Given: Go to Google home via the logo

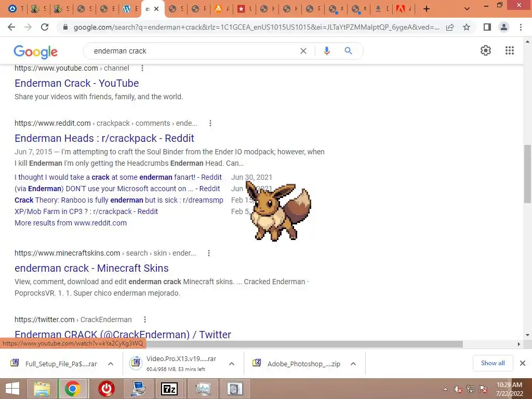Looking at the screenshot, I should point(36,51).
